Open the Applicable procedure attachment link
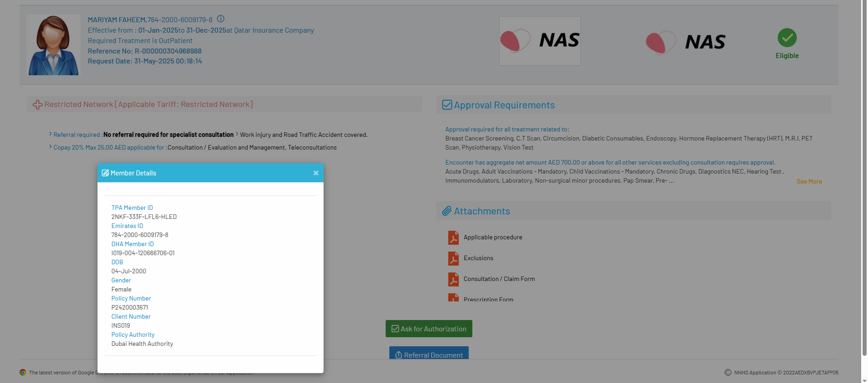 (493, 237)
